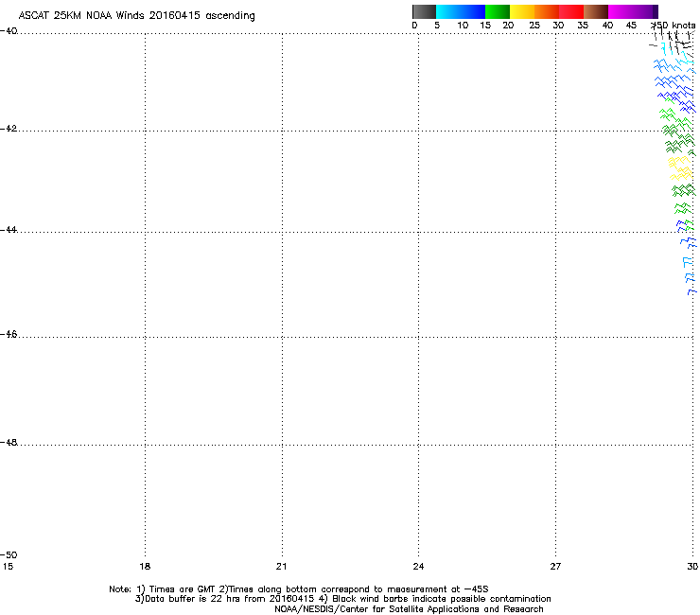Select the '45' color bar scale label
This screenshot has height=615, width=700.
[631, 26]
